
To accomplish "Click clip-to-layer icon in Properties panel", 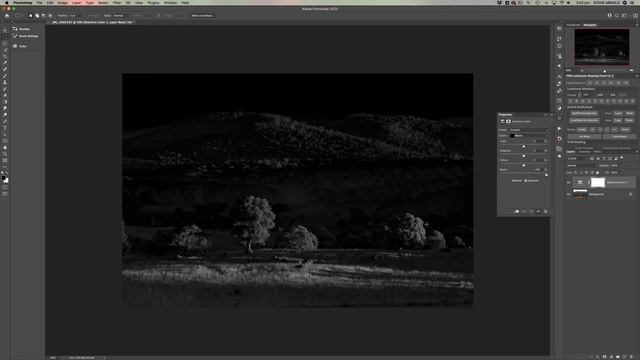I will [517, 211].
